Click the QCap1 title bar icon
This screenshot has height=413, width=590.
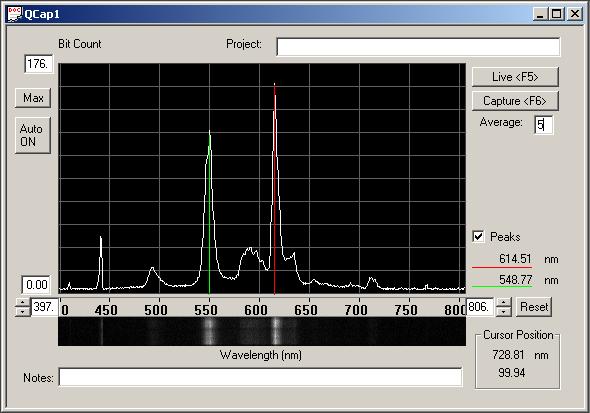point(15,14)
